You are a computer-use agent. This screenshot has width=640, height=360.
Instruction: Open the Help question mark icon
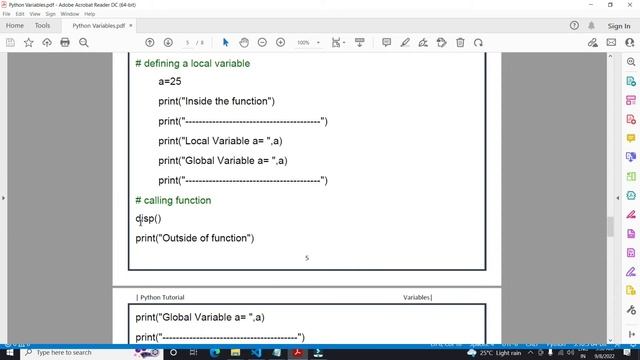pyautogui.click(x=574, y=26)
